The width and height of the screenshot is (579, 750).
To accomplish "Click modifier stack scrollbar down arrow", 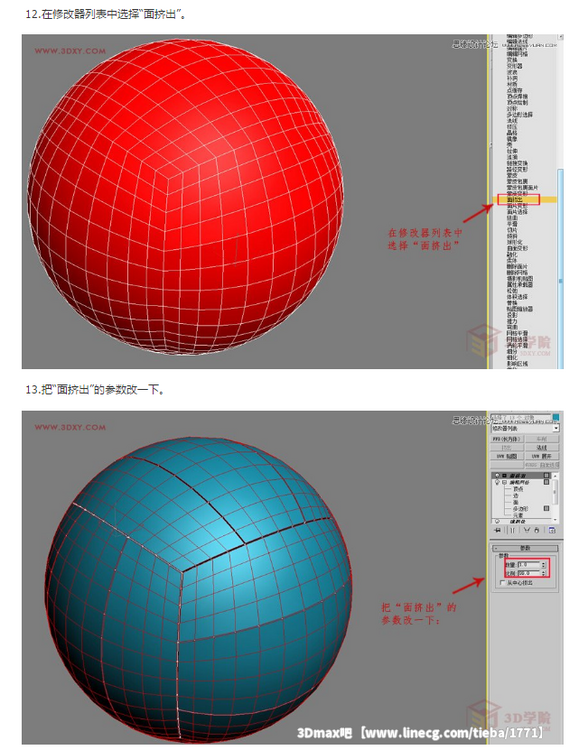I will coord(555,519).
